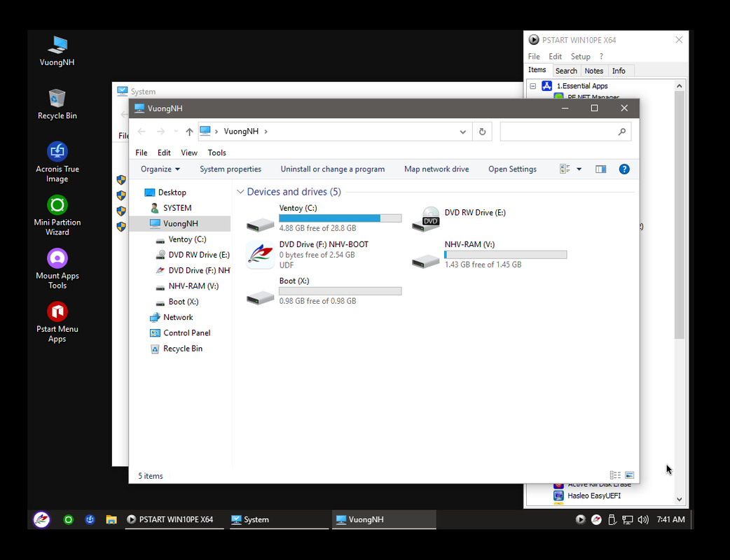Switch to large icons view in status bar
The width and height of the screenshot is (730, 560).
click(x=629, y=475)
